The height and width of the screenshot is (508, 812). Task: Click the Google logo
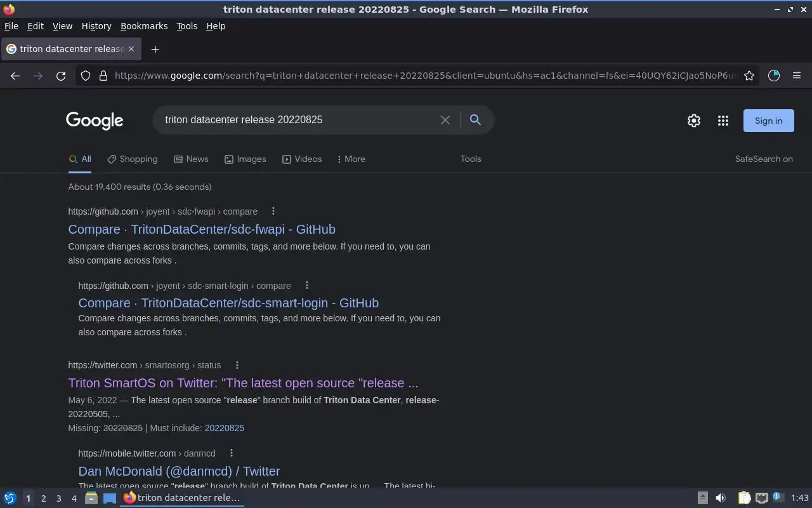[95, 121]
